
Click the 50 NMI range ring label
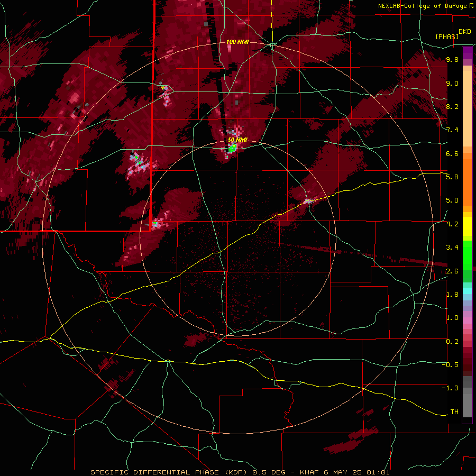(237, 140)
